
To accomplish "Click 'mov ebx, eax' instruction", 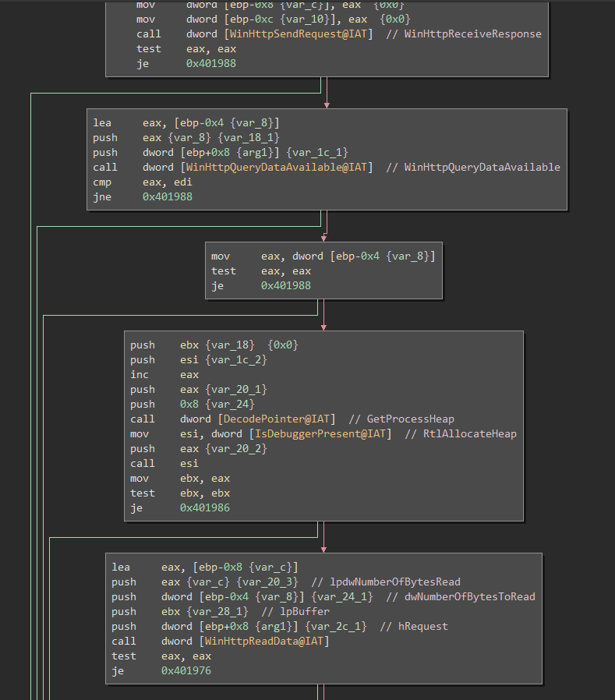I will pos(180,479).
